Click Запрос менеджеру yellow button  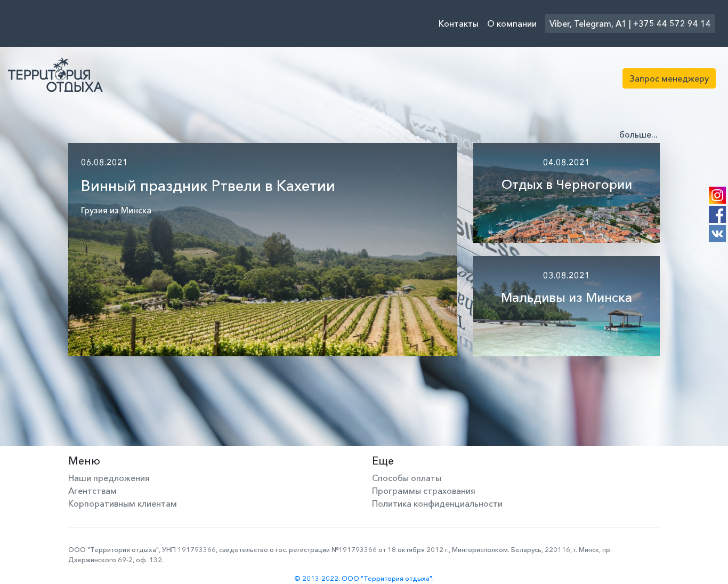[669, 78]
